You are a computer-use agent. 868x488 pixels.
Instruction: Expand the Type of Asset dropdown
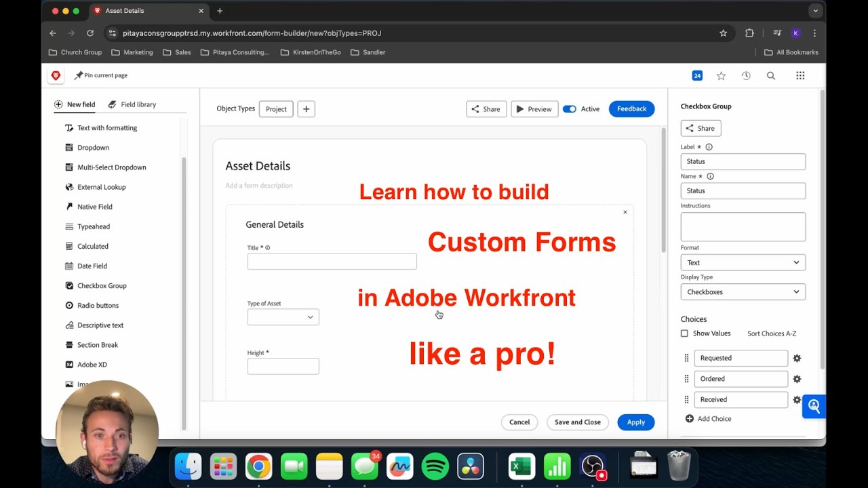(x=283, y=317)
